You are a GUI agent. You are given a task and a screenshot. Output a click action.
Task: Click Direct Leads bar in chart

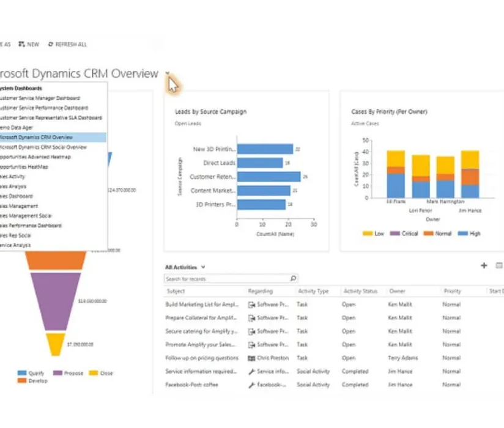click(x=260, y=163)
